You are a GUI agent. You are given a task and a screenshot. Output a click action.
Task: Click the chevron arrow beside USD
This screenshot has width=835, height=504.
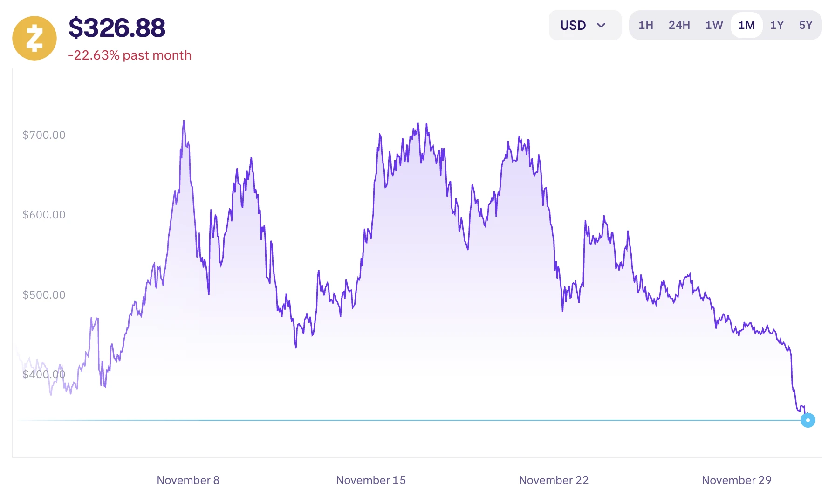(601, 25)
